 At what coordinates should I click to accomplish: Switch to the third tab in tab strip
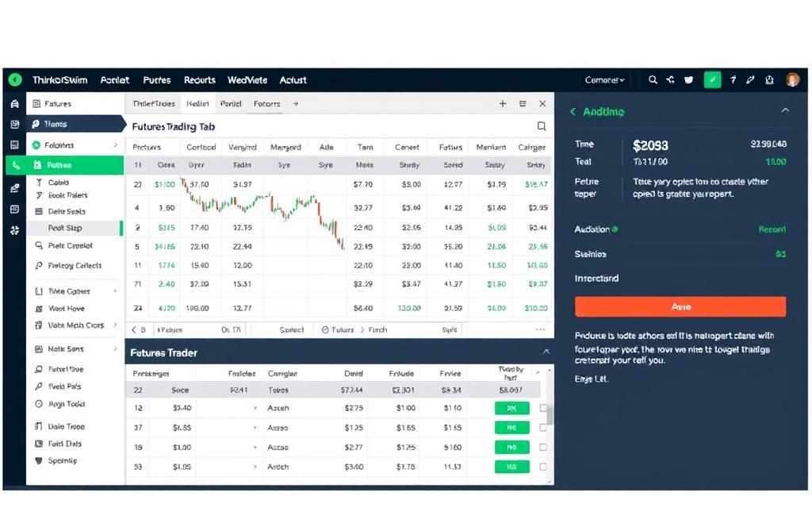pyautogui.click(x=231, y=104)
